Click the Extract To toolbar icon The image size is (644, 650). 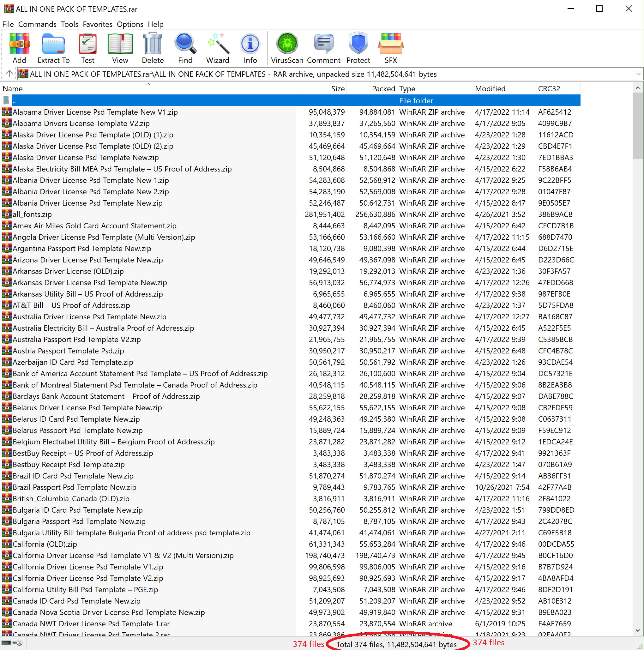click(x=53, y=47)
